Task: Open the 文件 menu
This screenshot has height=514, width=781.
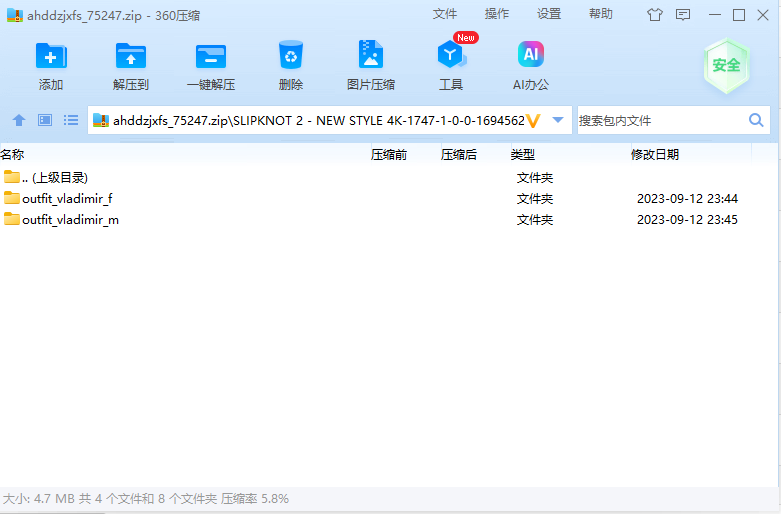Action: pyautogui.click(x=444, y=14)
